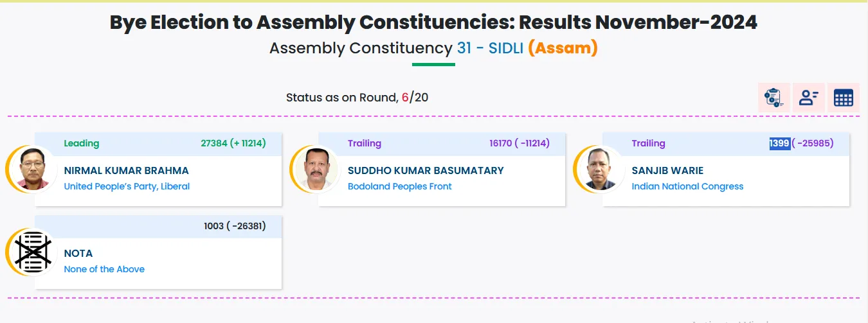This screenshot has height=323, width=868.
Task: Click the Status as on Round 6/20 text
Action: click(357, 98)
